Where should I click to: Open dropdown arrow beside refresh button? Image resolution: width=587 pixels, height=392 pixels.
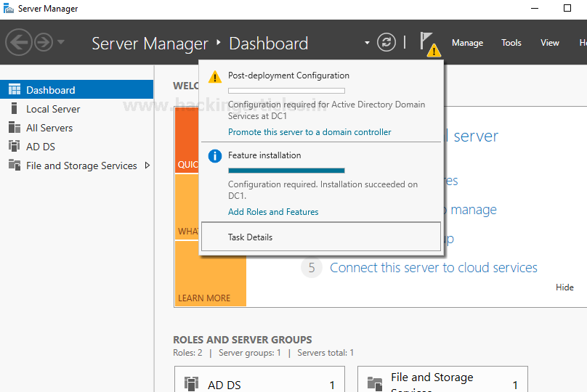368,43
